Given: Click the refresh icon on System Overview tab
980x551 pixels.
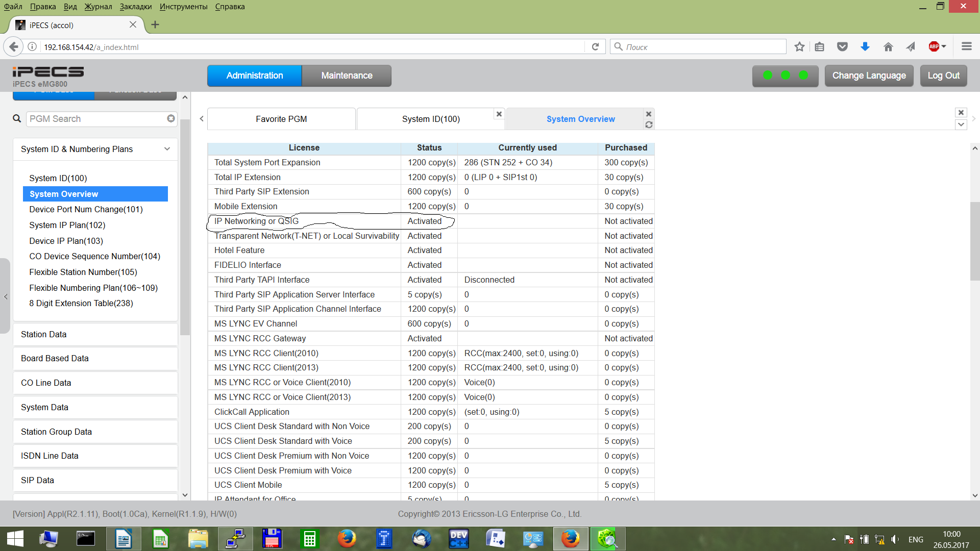Looking at the screenshot, I should coord(649,125).
